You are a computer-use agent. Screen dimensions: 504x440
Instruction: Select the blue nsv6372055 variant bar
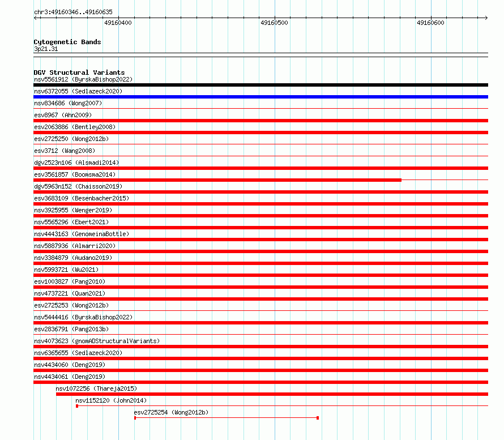260,97
